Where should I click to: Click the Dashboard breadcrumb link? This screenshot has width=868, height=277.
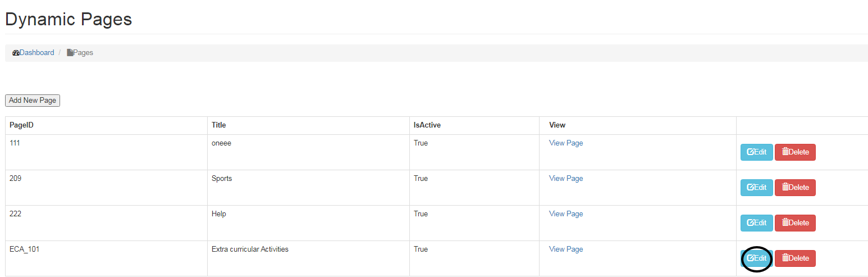(36, 53)
